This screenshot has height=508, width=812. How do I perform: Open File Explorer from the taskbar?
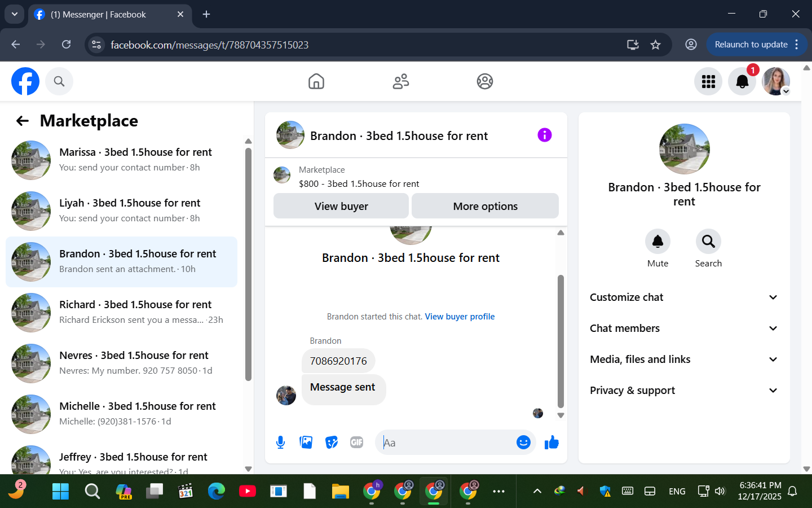pos(340,492)
